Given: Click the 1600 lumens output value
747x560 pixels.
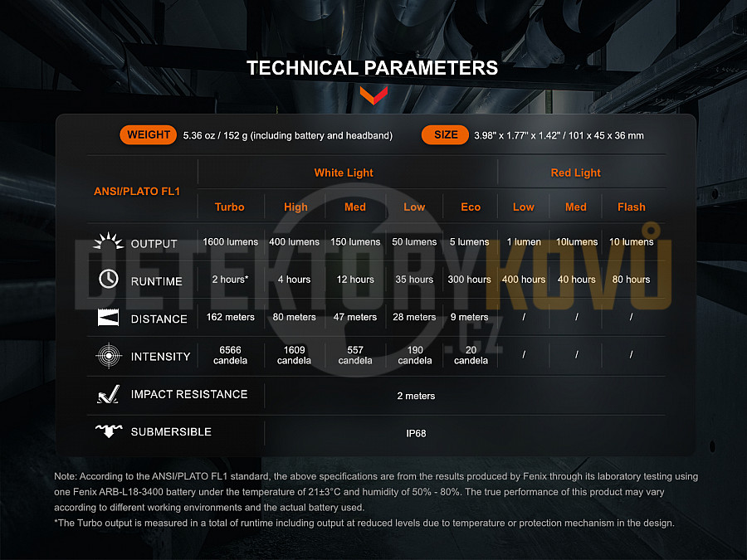Looking at the screenshot, I should 230,242.
